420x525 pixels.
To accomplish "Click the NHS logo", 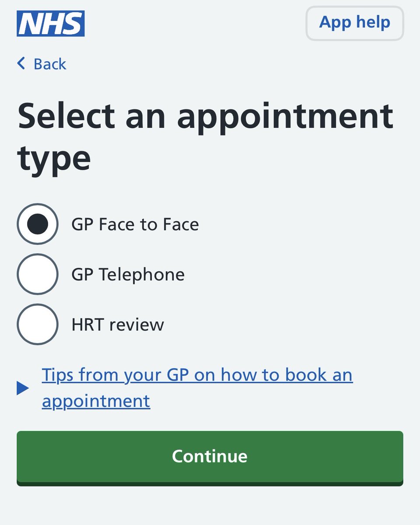I will point(50,24).
